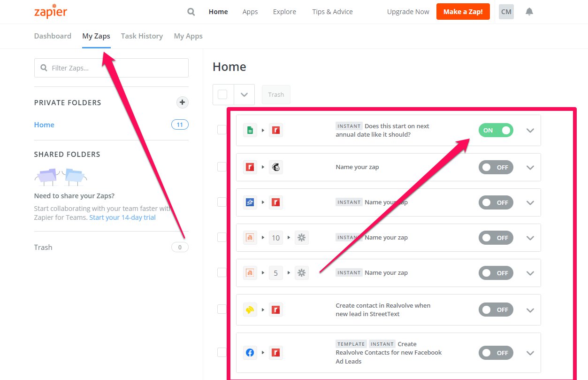Switch to the Dashboard tab
This screenshot has width=588, height=380.
coord(53,36)
